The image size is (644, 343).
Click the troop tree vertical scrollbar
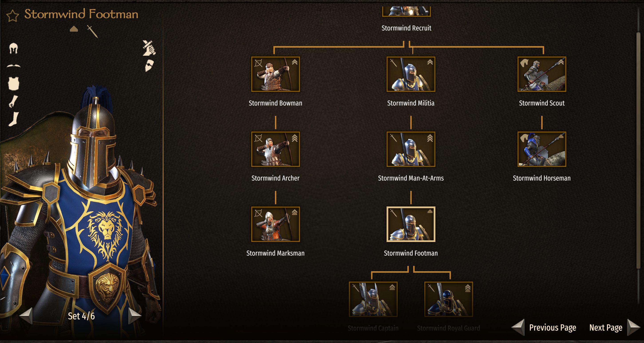pos(638,150)
